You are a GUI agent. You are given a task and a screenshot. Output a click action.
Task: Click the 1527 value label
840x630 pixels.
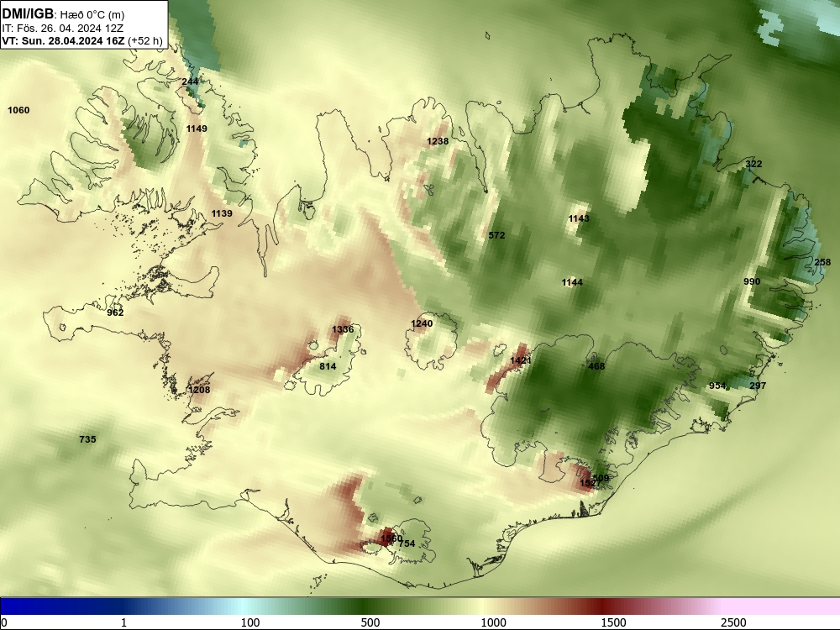591,483
